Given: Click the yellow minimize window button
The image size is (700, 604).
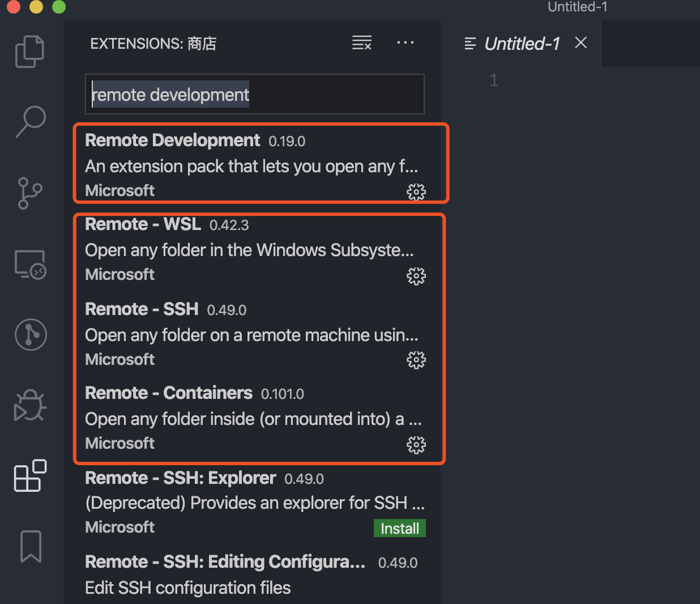Looking at the screenshot, I should (x=36, y=6).
